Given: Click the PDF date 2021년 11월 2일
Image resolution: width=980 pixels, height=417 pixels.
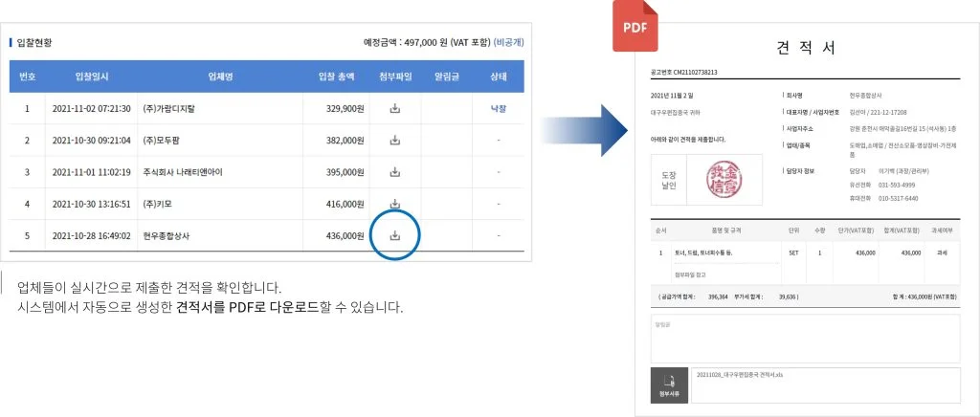Looking at the screenshot, I should [x=672, y=96].
